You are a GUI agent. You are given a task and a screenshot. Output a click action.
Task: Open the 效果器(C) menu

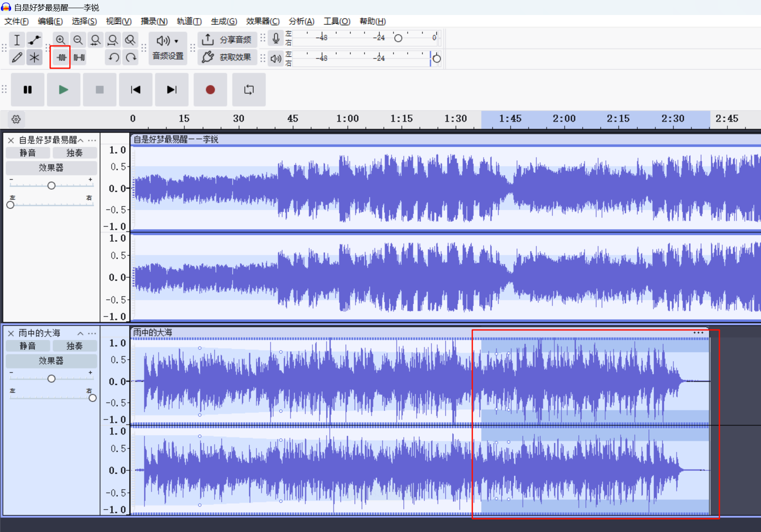(263, 21)
